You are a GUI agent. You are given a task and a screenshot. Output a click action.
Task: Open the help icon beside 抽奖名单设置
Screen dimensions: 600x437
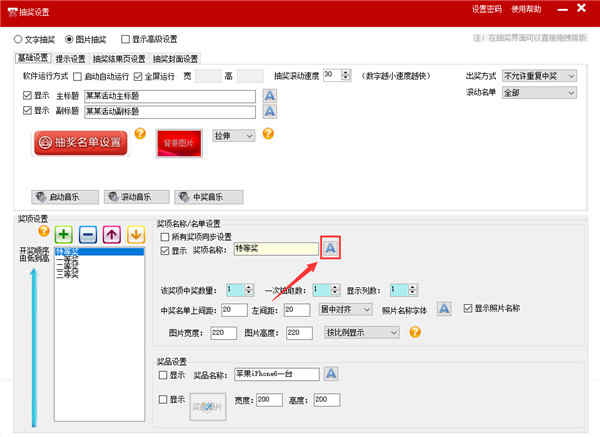140,133
